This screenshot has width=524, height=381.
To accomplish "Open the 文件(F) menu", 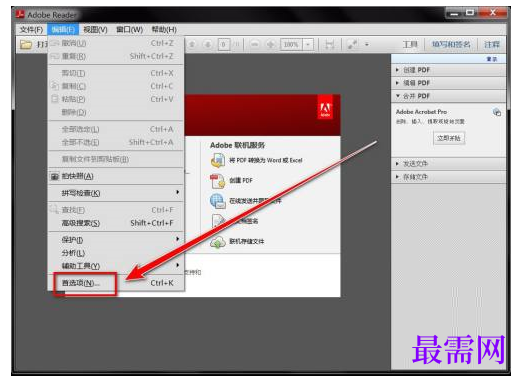I will 31,29.
